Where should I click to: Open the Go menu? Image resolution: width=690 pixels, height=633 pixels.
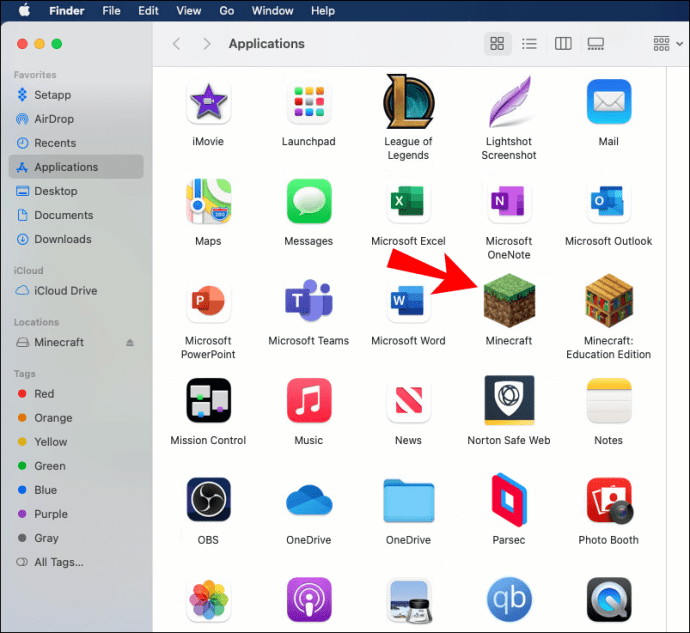tap(227, 11)
